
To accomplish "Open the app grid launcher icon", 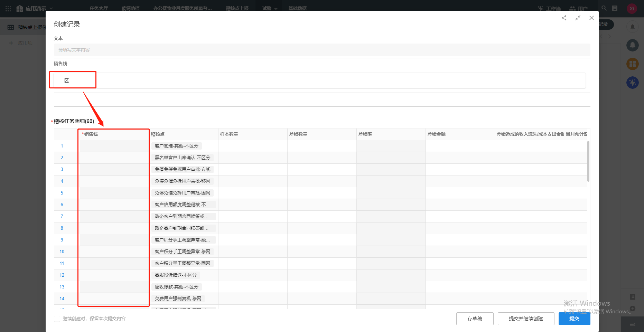I will tap(8, 8).
